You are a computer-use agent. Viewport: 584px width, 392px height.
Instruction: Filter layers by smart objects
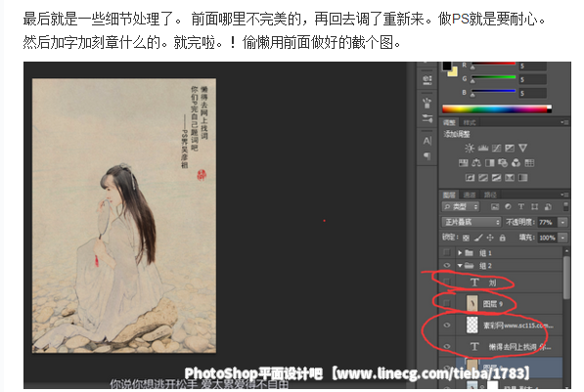[548, 207]
